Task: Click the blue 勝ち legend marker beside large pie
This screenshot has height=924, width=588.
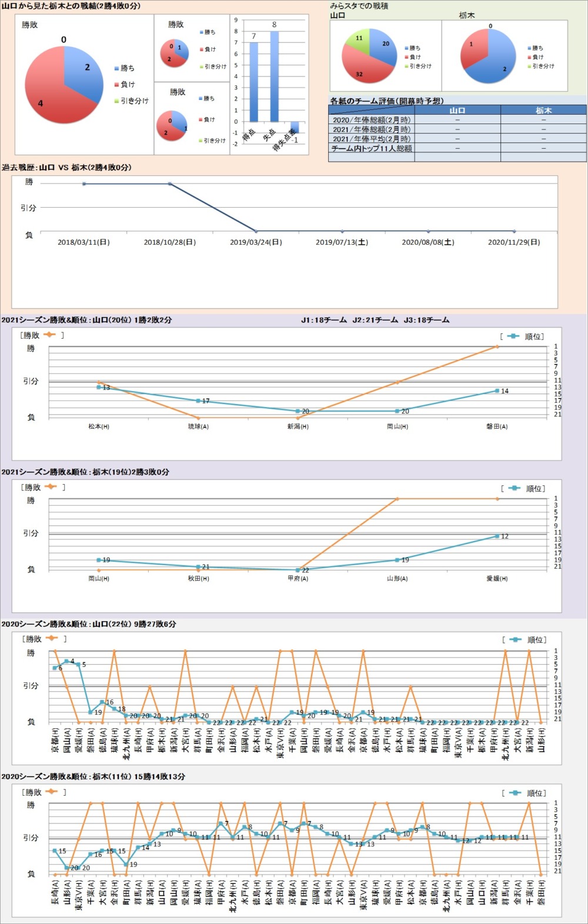Action: (x=116, y=69)
